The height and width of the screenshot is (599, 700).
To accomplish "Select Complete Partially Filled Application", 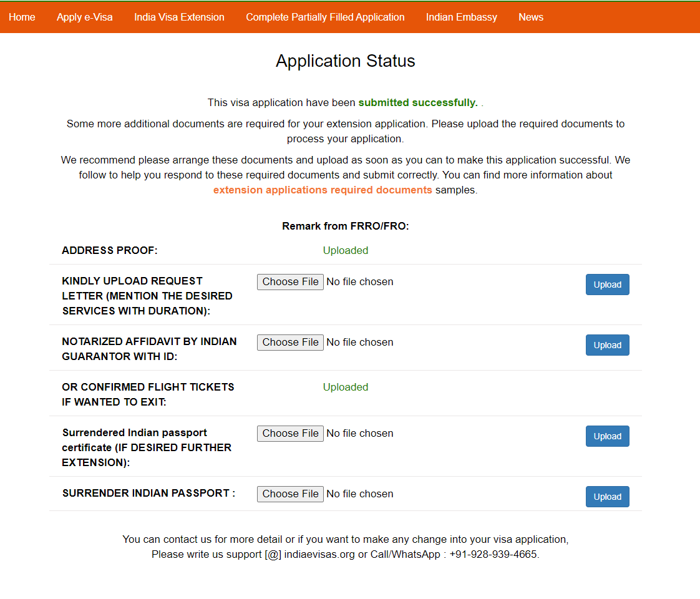I will click(x=325, y=17).
